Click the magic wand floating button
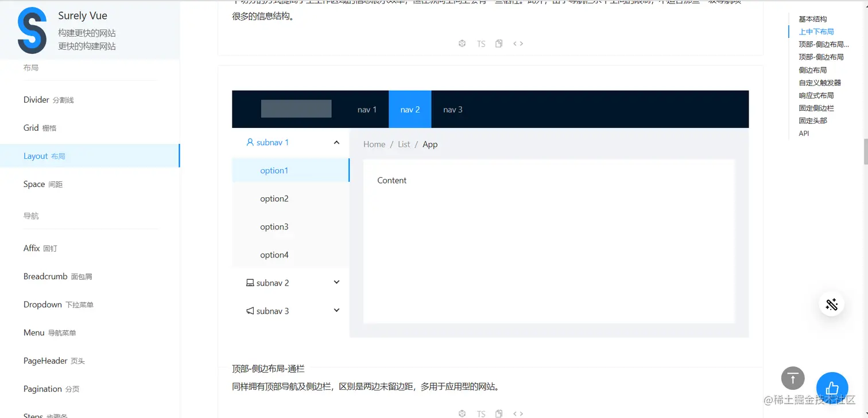The image size is (868, 418). coord(831,304)
